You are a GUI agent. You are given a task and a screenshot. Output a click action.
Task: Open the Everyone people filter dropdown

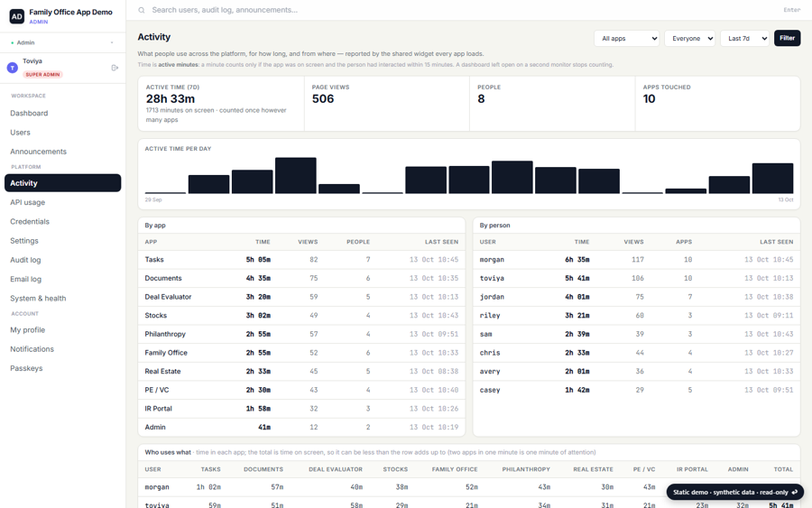click(690, 38)
